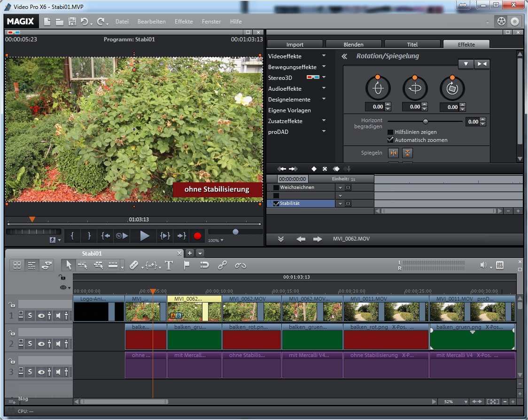Disable the Stabilität effect checkbox
Image resolution: width=528 pixels, height=420 pixels.
276,203
